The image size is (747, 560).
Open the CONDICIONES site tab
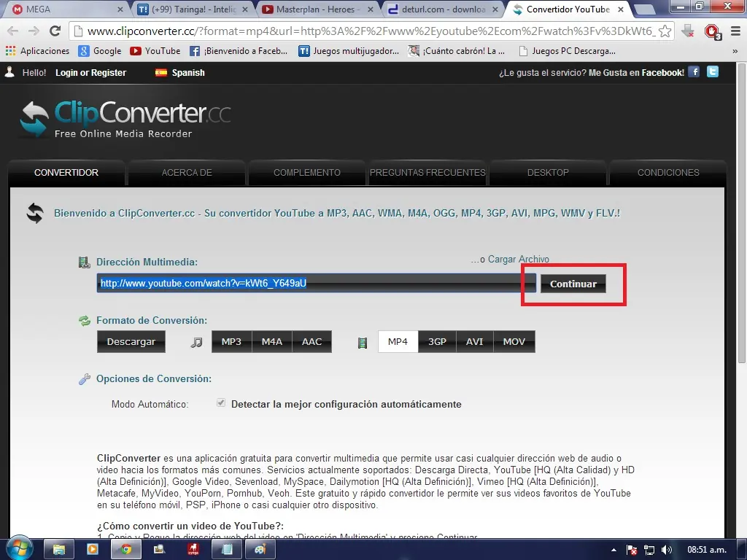point(668,172)
